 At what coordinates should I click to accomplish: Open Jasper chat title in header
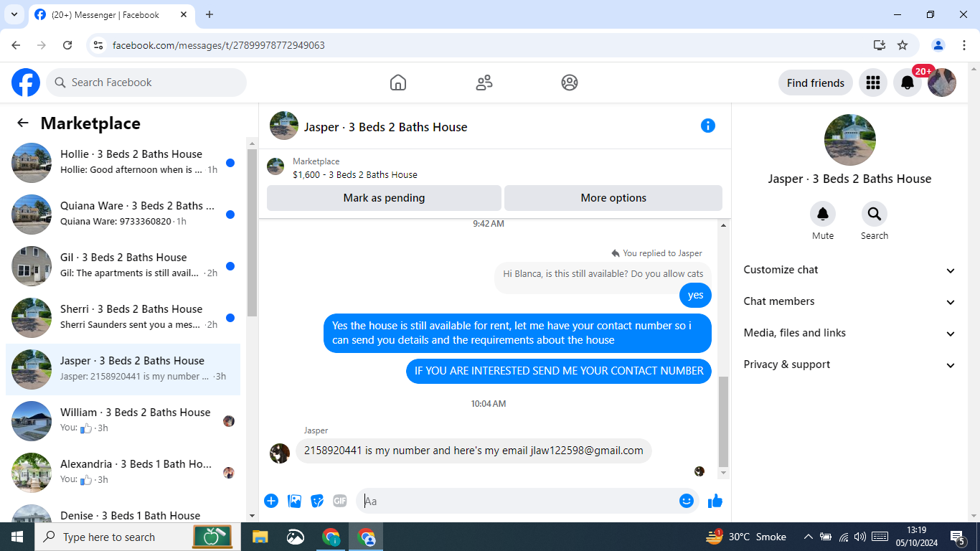[x=385, y=127]
